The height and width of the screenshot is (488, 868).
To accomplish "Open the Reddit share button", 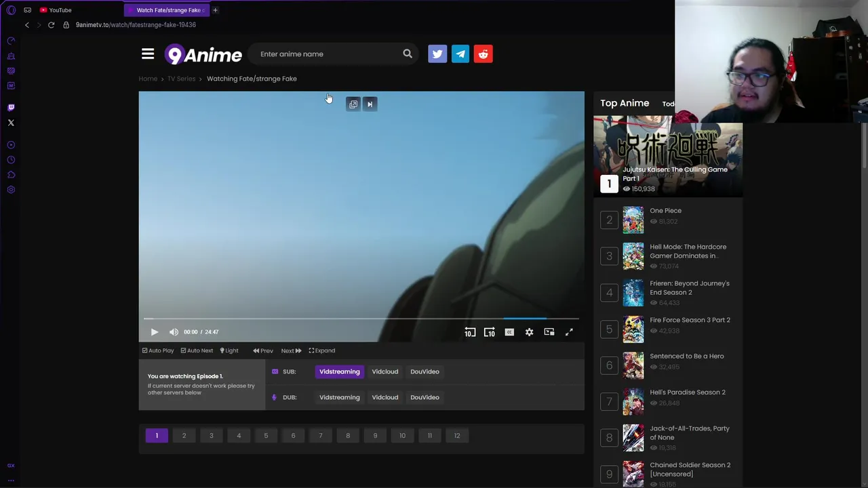I will (484, 54).
